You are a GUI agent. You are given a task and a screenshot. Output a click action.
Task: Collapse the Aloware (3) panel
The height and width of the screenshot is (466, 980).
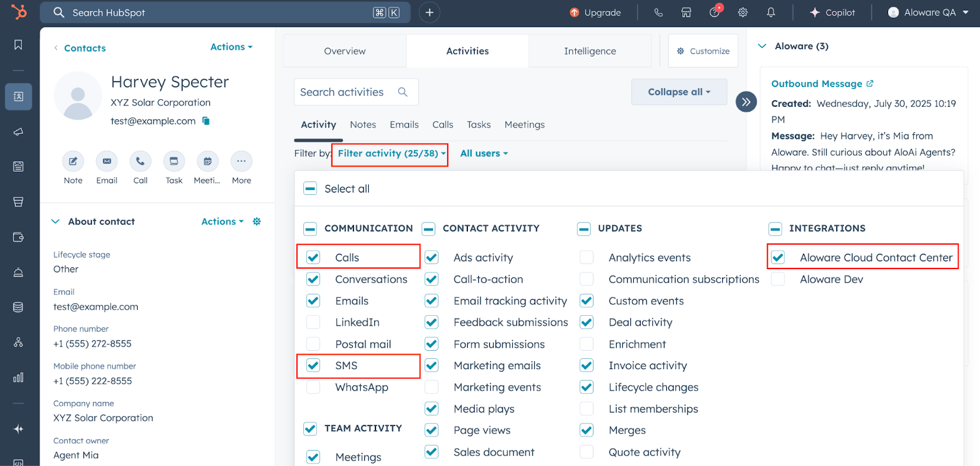tap(763, 46)
